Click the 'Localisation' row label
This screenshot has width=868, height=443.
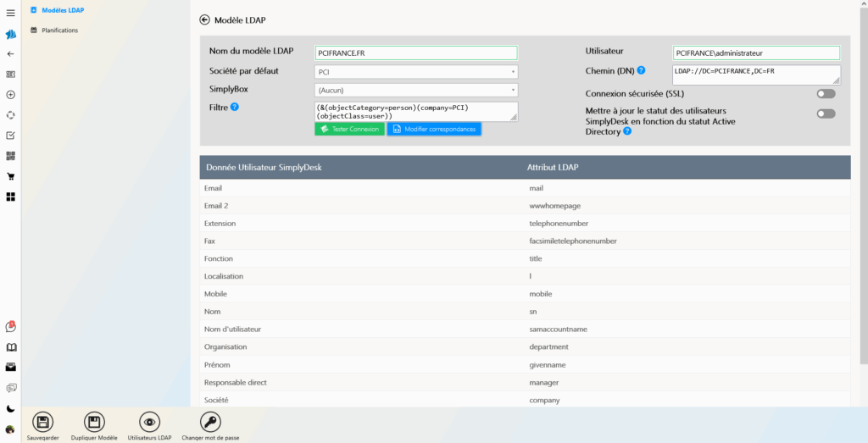(x=224, y=276)
